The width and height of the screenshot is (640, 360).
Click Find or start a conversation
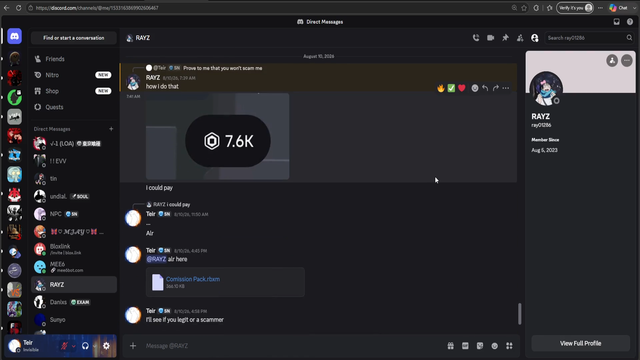point(74,38)
